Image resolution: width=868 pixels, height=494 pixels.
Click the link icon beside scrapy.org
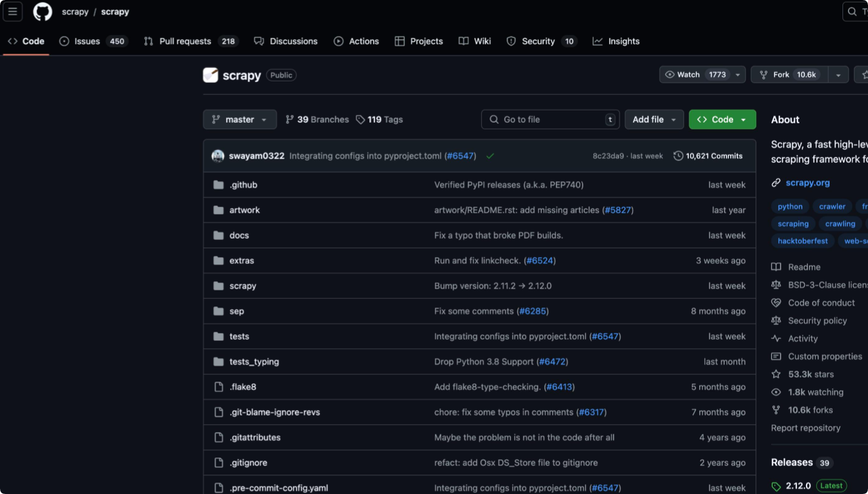[776, 183]
